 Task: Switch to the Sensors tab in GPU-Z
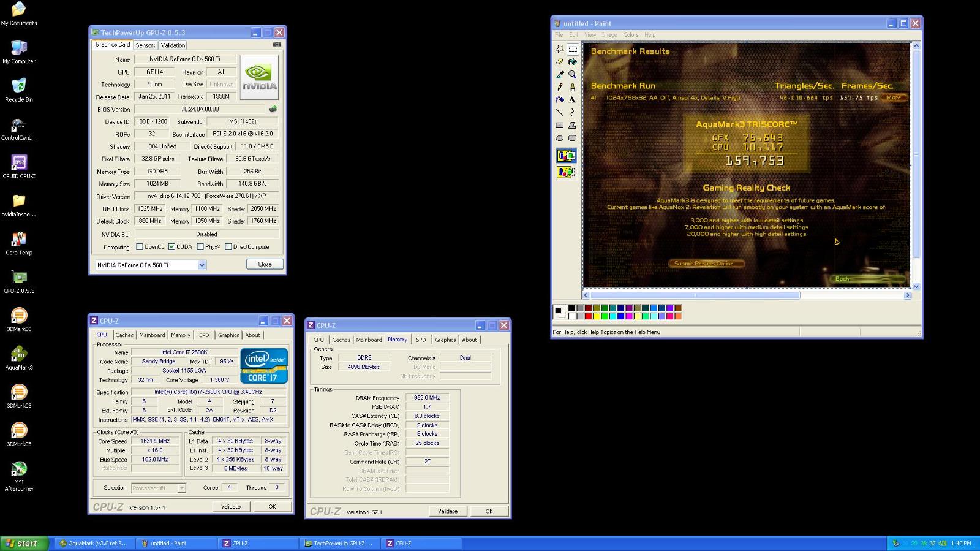[x=145, y=45]
